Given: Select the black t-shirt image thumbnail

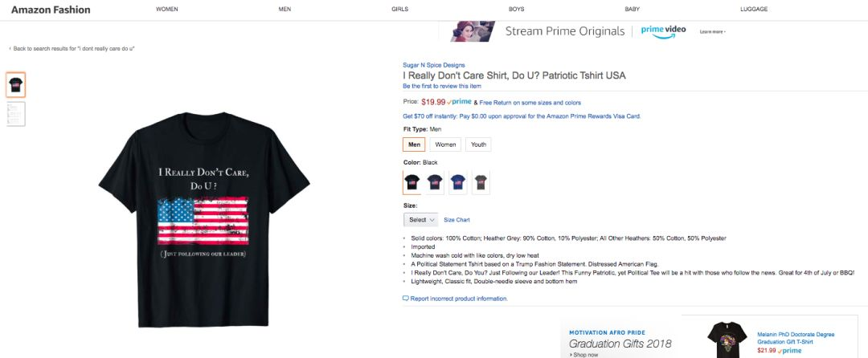Looking at the screenshot, I should tap(16, 85).
